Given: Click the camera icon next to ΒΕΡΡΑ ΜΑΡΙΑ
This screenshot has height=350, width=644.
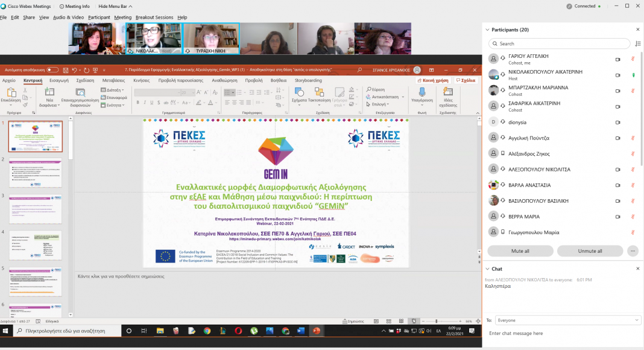Looking at the screenshot, I should pos(617,217).
